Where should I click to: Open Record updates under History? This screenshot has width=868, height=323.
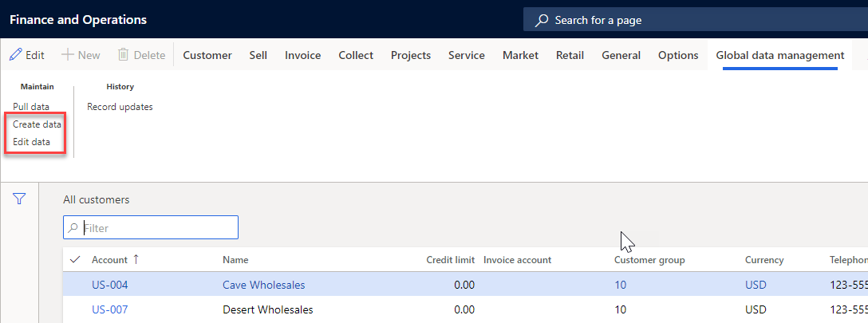[120, 107]
